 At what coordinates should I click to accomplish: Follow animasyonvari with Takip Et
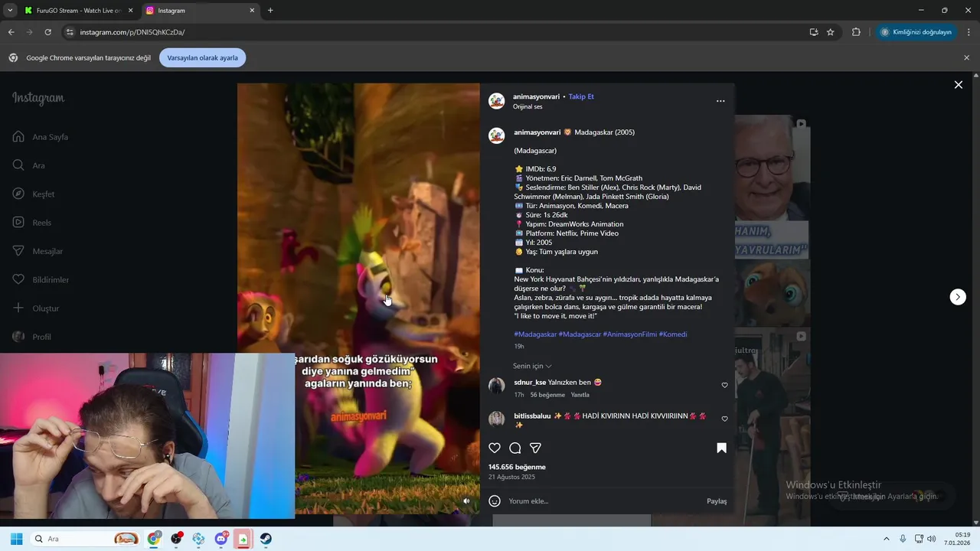[581, 96]
